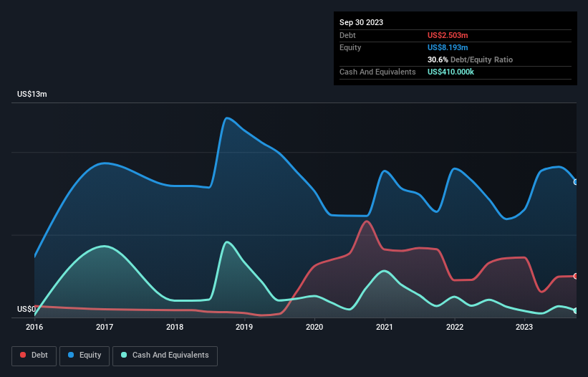The height and width of the screenshot is (377, 588).
Task: Click the US$8.193m equity value
Action: coord(448,47)
